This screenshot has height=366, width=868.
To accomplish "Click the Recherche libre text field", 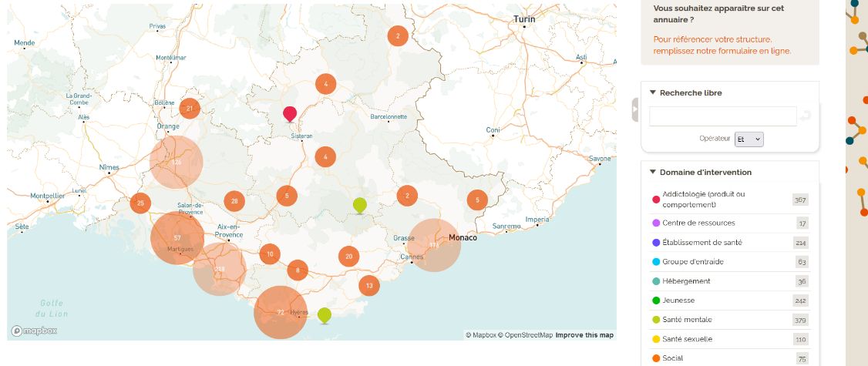I will [722, 116].
